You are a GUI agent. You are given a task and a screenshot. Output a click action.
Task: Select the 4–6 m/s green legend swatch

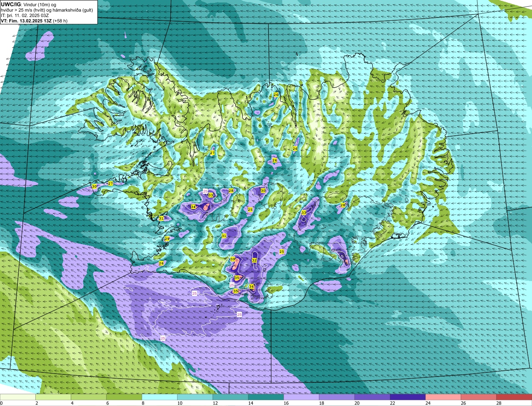(89, 397)
